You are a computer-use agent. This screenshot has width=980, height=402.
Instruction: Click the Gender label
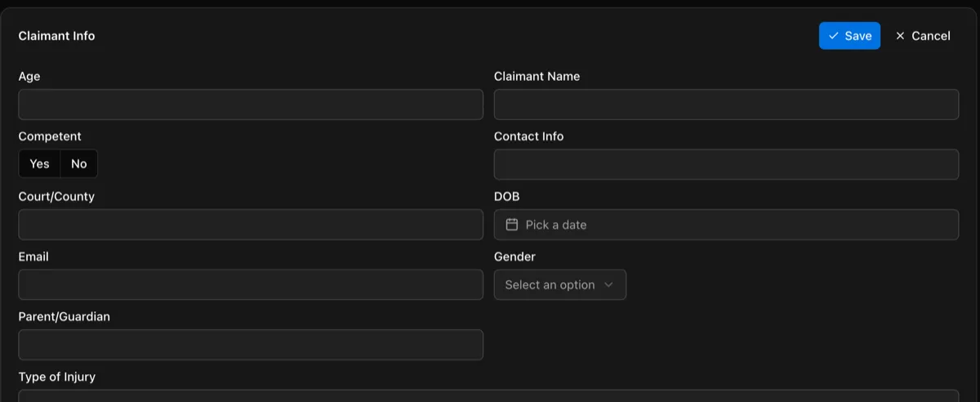[514, 257]
